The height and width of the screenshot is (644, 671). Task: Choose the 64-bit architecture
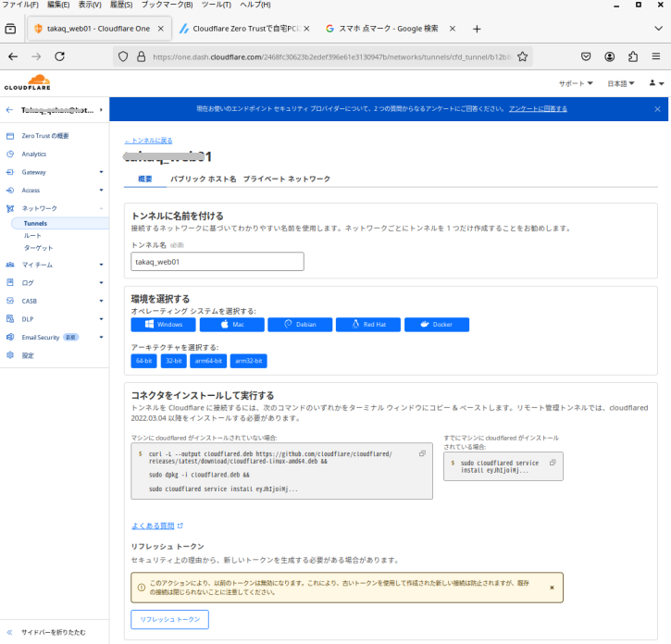(143, 361)
